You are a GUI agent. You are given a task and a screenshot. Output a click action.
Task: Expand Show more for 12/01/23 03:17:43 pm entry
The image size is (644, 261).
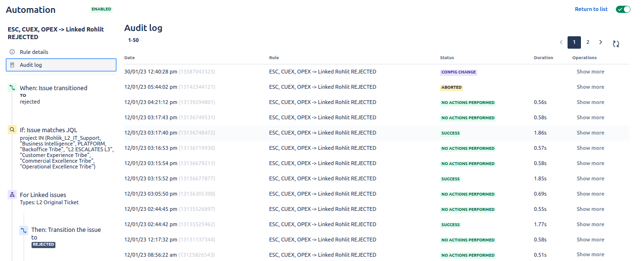click(590, 117)
